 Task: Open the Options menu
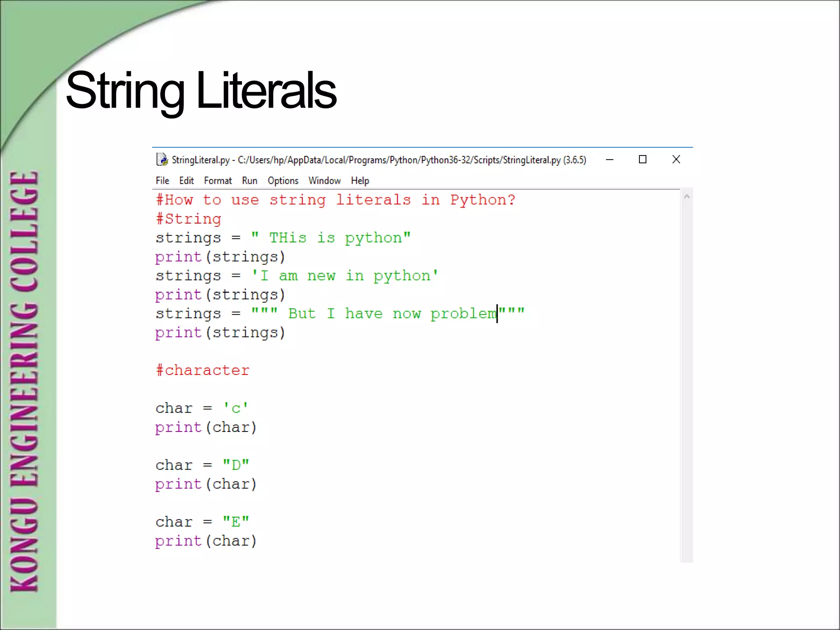coord(283,181)
